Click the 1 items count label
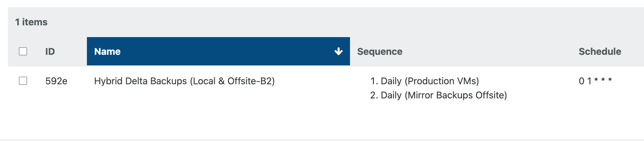This screenshot has height=142, width=644. (31, 22)
